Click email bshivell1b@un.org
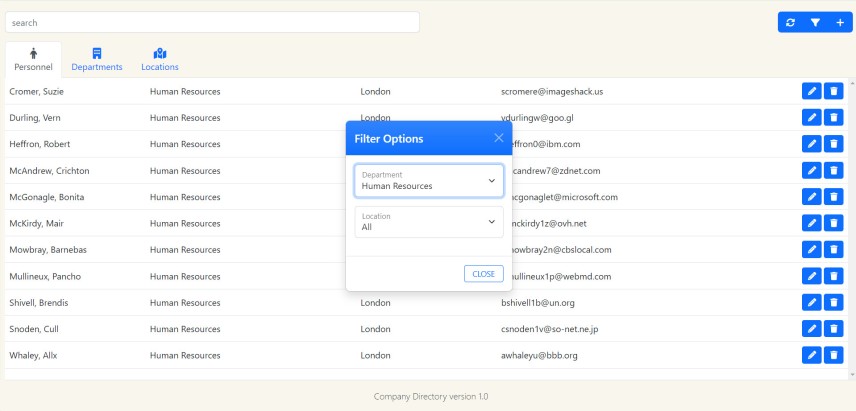 (538, 303)
